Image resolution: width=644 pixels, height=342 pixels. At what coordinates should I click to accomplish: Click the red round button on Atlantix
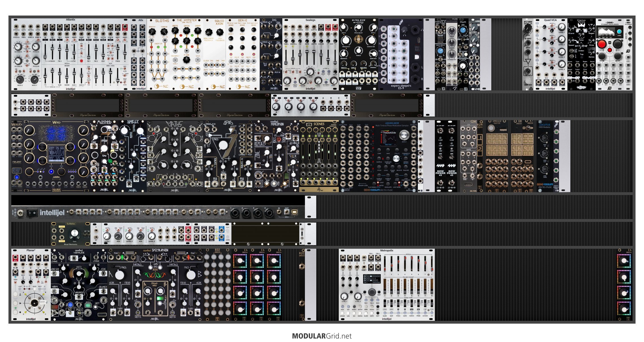[x=82, y=61]
